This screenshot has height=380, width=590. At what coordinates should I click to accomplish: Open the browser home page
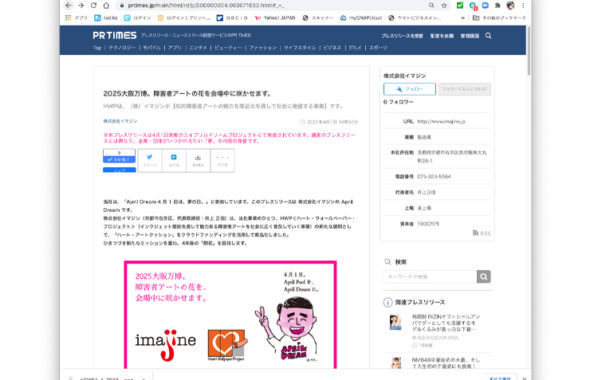pos(106,5)
